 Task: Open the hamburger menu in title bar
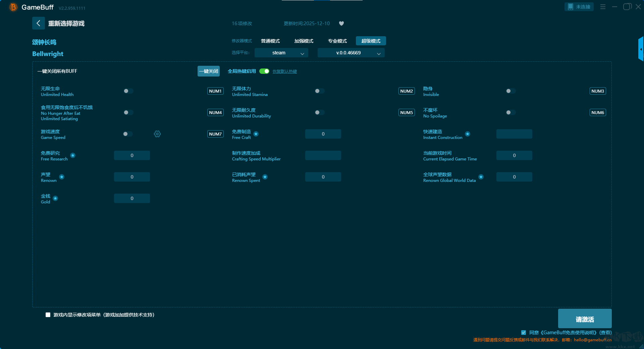pos(603,7)
